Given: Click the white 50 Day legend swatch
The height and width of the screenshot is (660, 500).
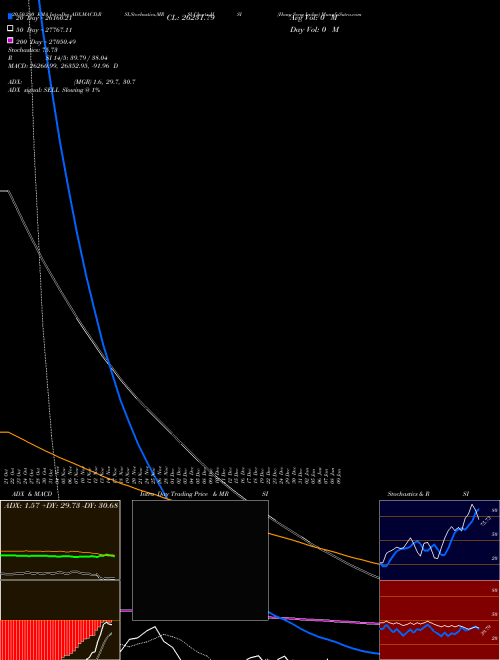Looking at the screenshot, I should [10, 28].
